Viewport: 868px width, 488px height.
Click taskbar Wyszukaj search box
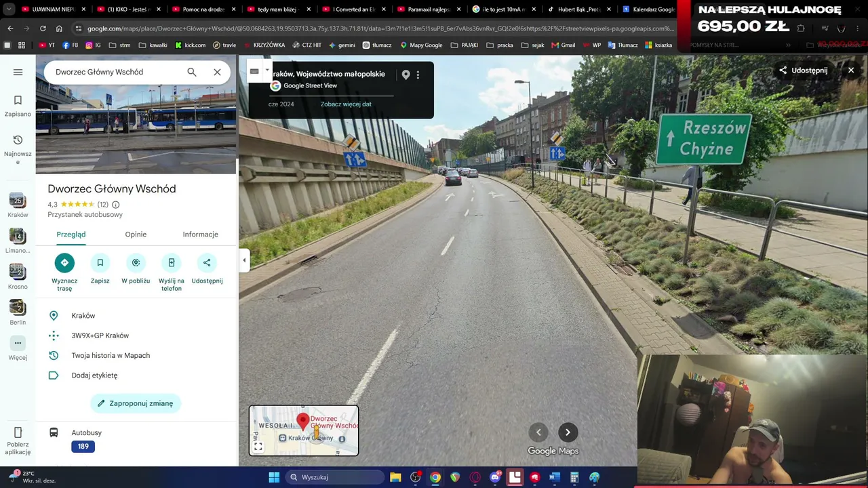(336, 477)
